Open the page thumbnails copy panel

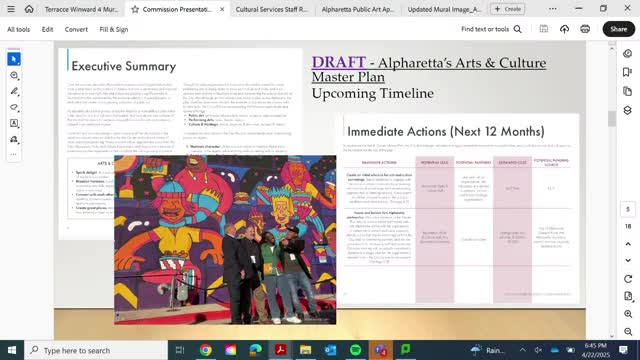point(628,91)
